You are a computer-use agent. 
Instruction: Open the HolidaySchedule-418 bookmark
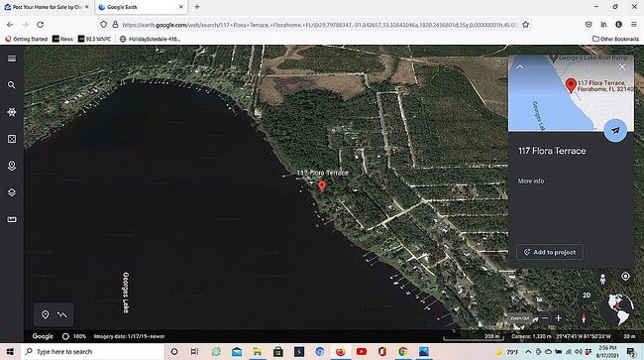click(150, 39)
